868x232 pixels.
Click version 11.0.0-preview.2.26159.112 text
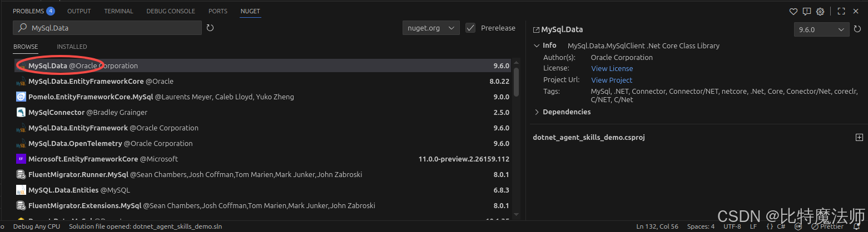pos(464,159)
